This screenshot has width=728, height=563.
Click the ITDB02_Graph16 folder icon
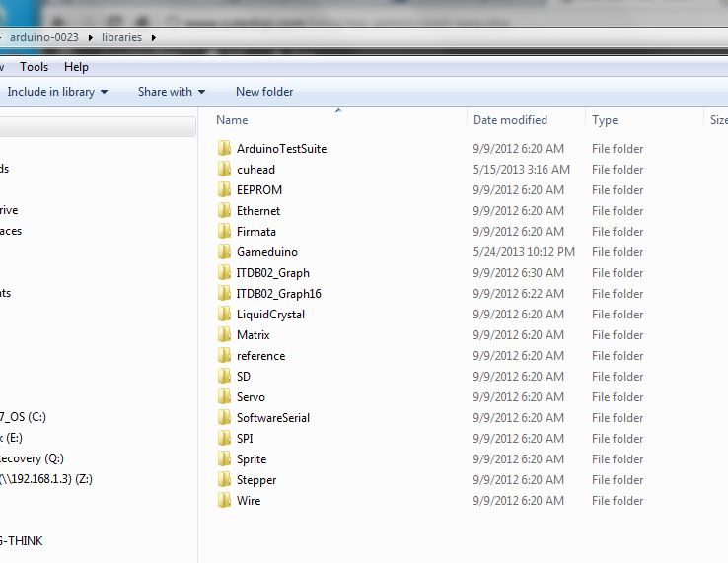point(224,294)
